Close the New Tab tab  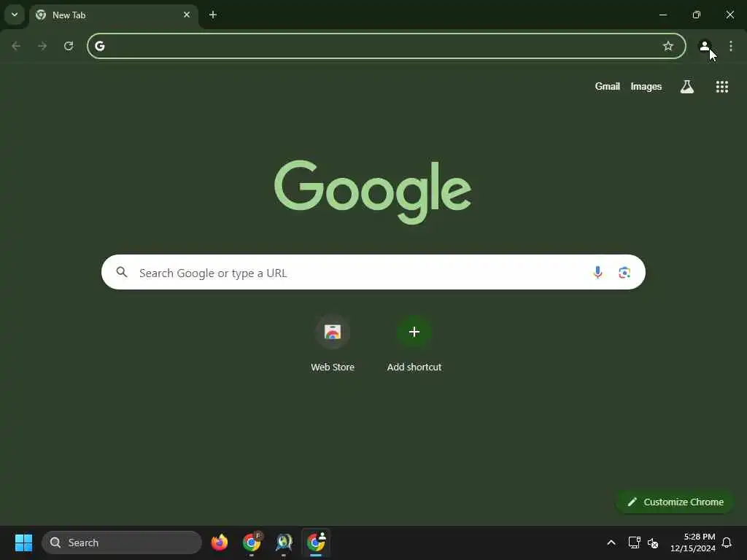point(187,15)
